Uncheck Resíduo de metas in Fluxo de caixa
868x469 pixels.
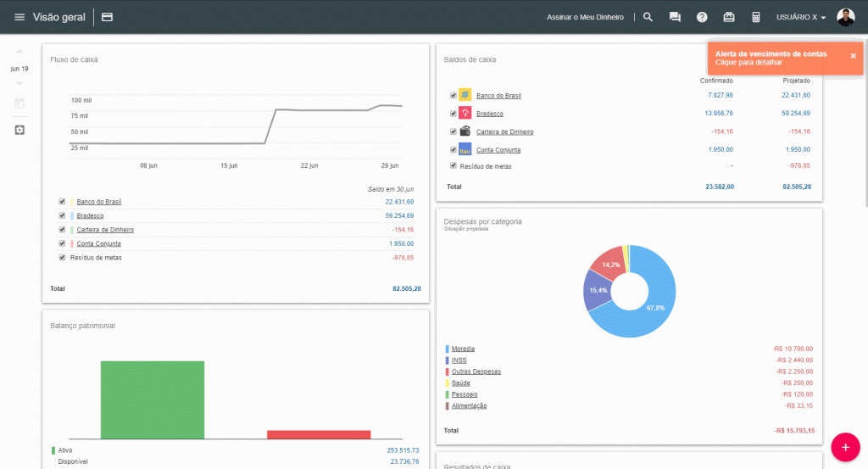click(x=62, y=257)
